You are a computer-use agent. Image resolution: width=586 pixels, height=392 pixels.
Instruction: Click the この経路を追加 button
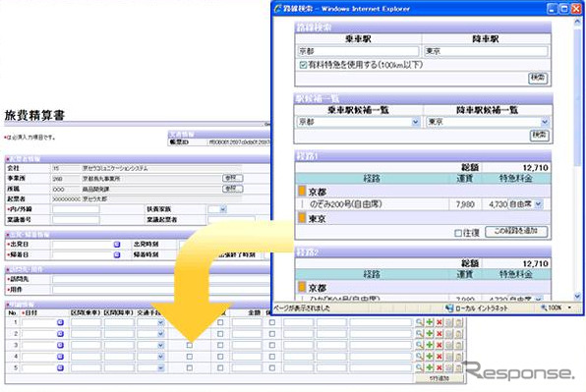tap(516, 232)
